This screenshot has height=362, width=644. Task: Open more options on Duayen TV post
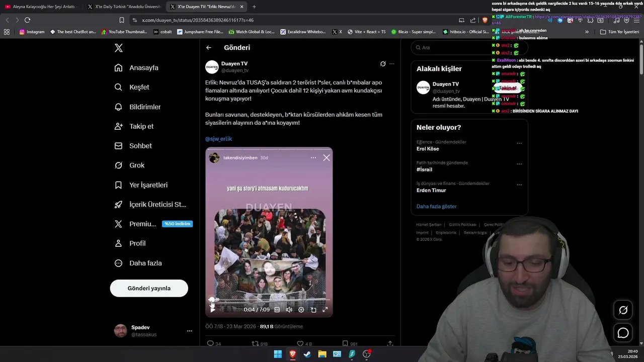coord(392,64)
